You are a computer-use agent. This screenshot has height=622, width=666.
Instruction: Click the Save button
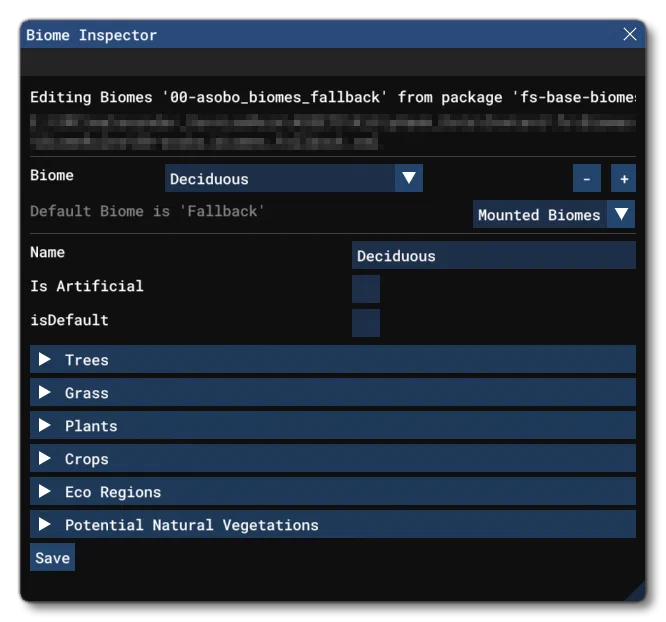pyautogui.click(x=52, y=557)
